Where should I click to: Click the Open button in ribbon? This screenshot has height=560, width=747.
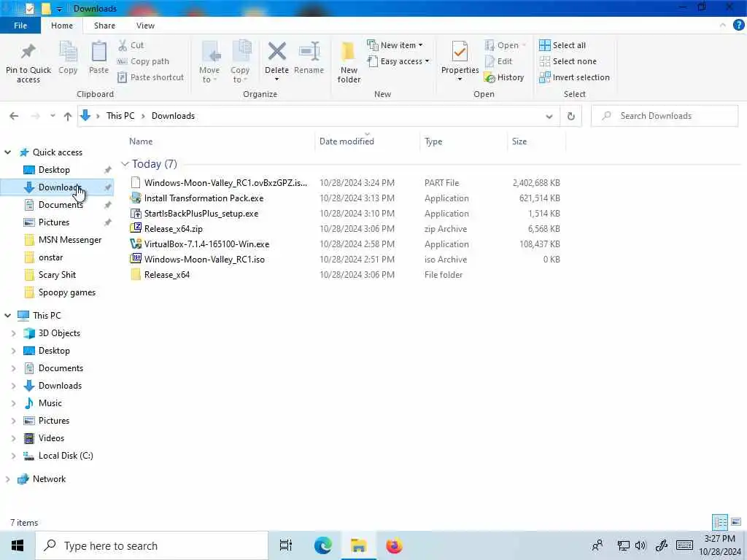pos(505,45)
